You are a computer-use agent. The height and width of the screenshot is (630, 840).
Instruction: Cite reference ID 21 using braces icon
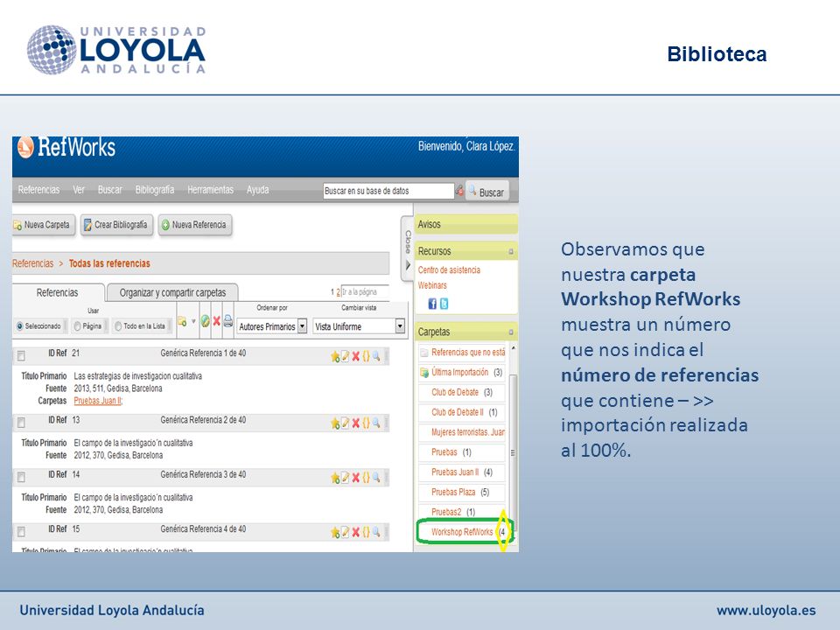[x=366, y=356]
